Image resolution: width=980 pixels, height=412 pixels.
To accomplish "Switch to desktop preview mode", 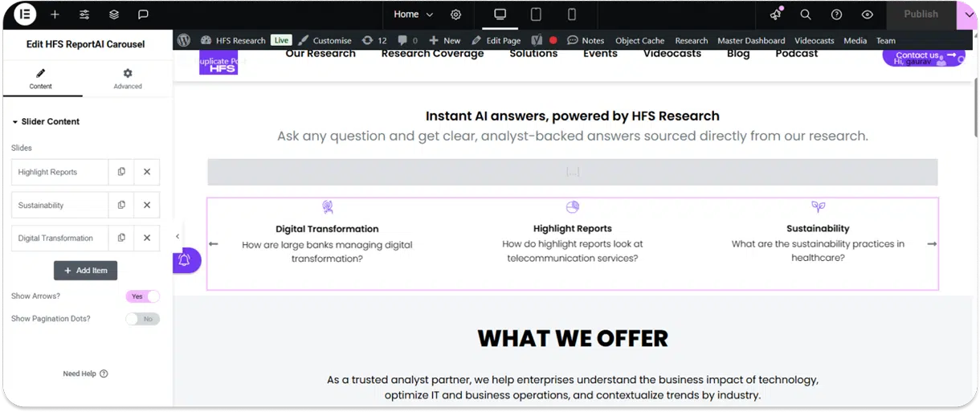I will 500,14.
